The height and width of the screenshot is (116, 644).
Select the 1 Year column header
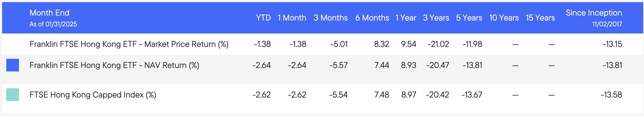[x=406, y=18]
